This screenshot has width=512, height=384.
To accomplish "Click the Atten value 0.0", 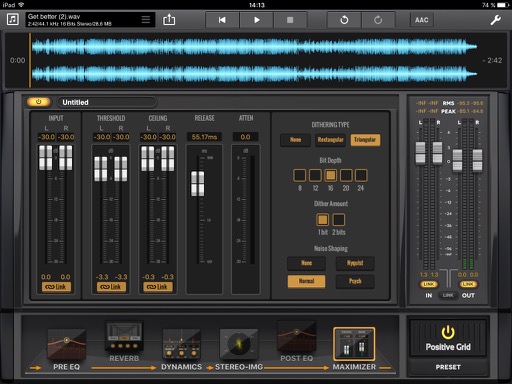I will pyautogui.click(x=245, y=137).
